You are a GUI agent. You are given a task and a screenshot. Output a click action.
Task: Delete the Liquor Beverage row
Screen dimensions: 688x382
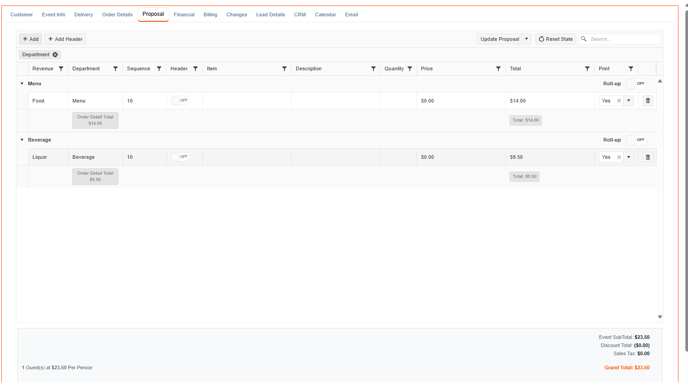coord(648,157)
